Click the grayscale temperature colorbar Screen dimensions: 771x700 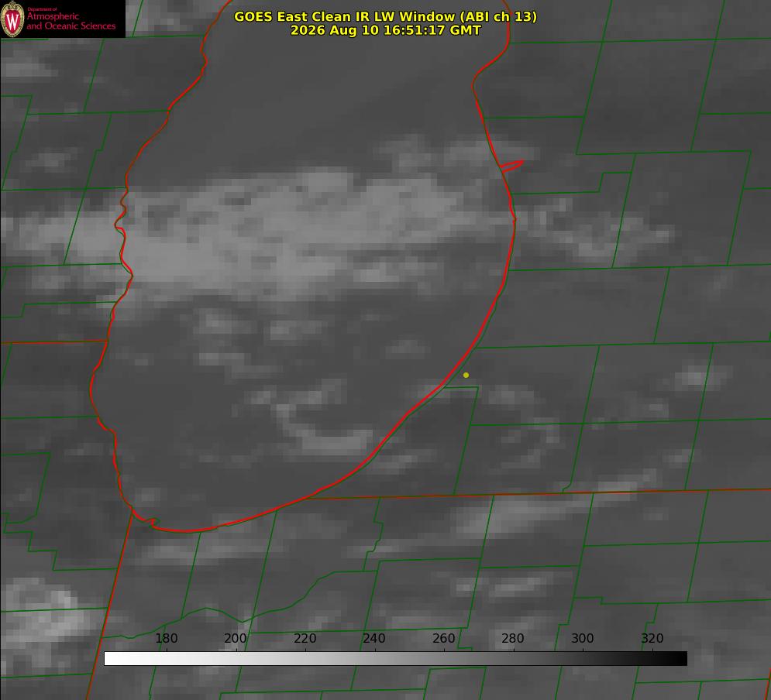coord(395,658)
